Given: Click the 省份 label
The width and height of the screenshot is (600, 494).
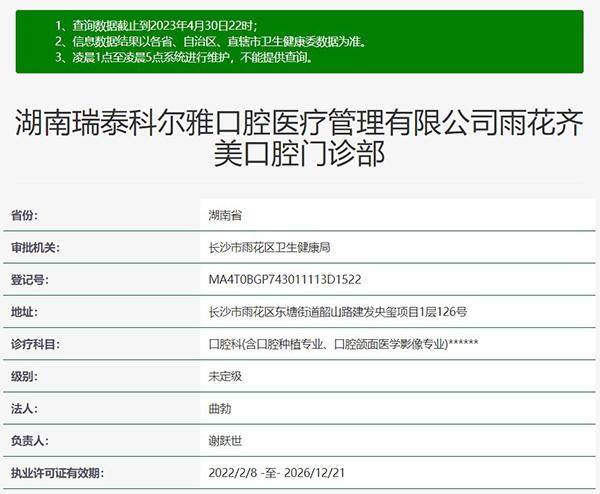Looking at the screenshot, I should click(24, 215).
